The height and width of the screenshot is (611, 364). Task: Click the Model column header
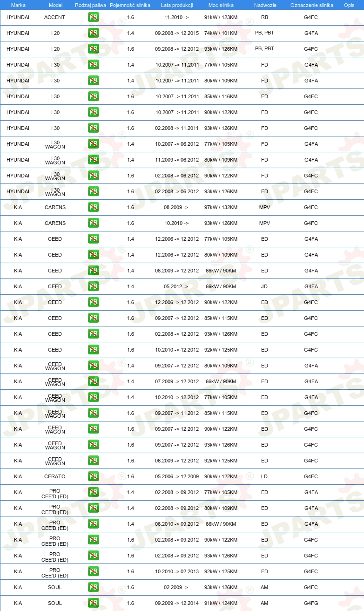coord(55,5)
